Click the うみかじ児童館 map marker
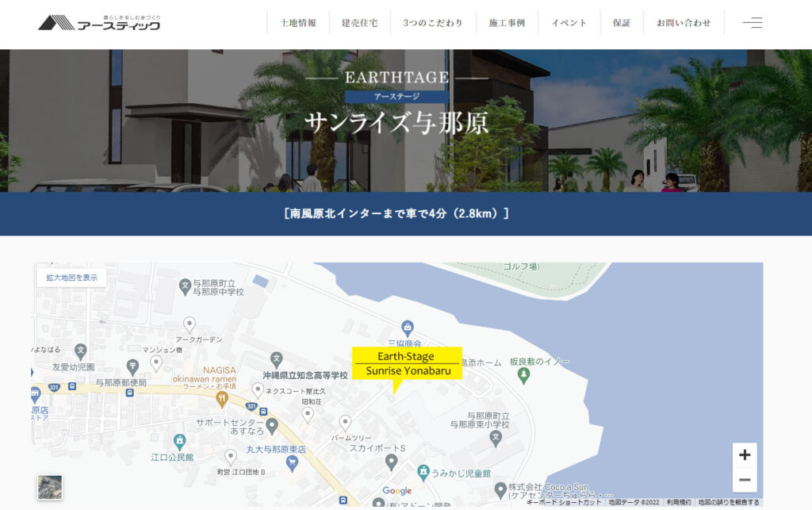This screenshot has height=510, width=812. [423, 472]
